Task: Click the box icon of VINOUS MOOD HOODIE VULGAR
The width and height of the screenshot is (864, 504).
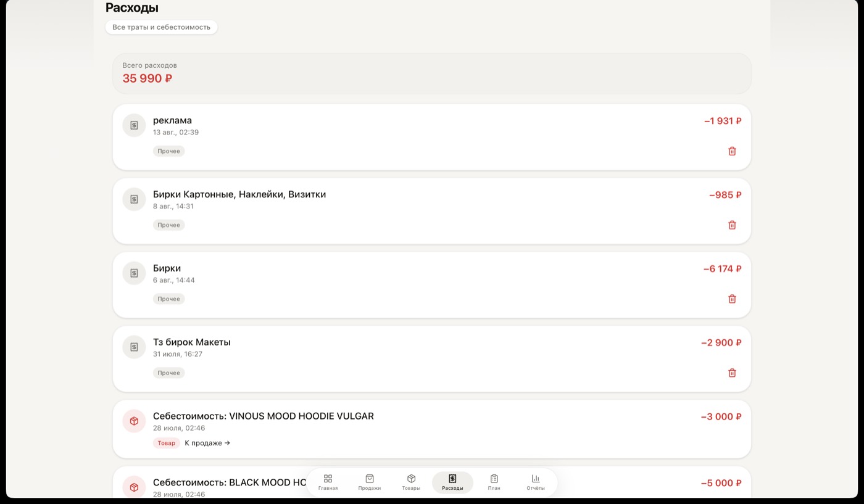Action: click(134, 421)
